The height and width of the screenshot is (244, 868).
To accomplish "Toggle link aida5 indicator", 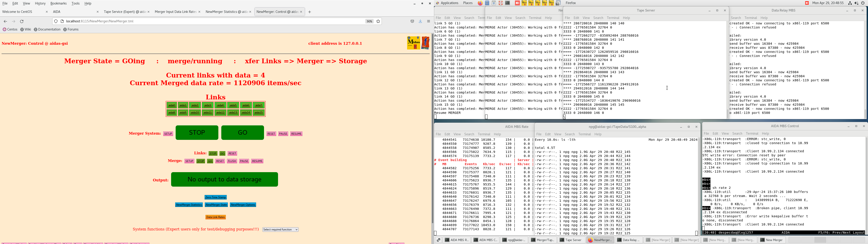I will 233,106.
